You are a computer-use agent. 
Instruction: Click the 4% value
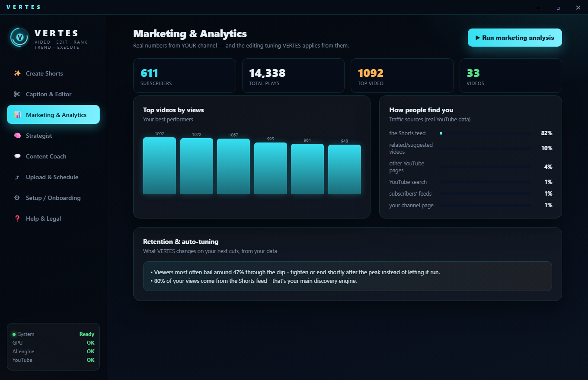tap(548, 167)
